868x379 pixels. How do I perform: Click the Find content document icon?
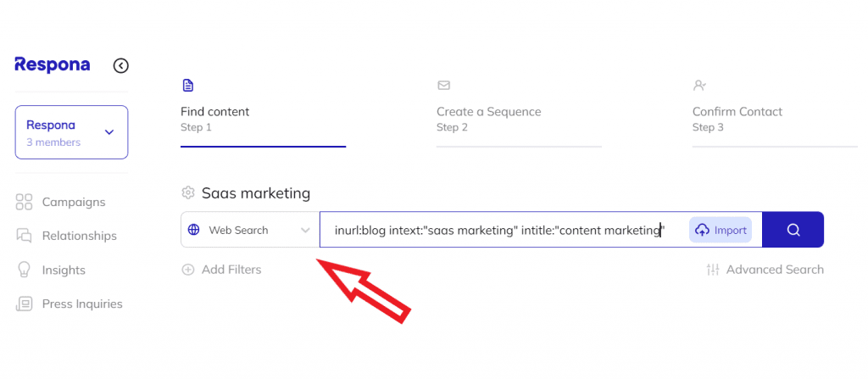[x=187, y=86]
